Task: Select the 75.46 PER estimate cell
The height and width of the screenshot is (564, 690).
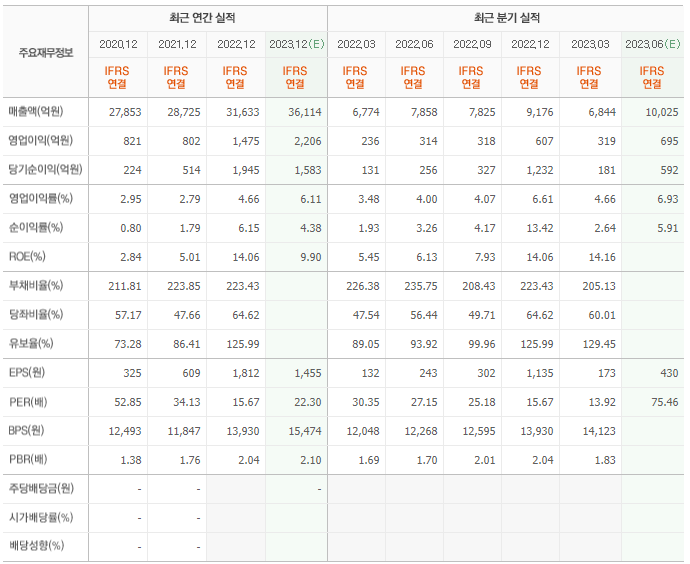Action: [x=665, y=403]
